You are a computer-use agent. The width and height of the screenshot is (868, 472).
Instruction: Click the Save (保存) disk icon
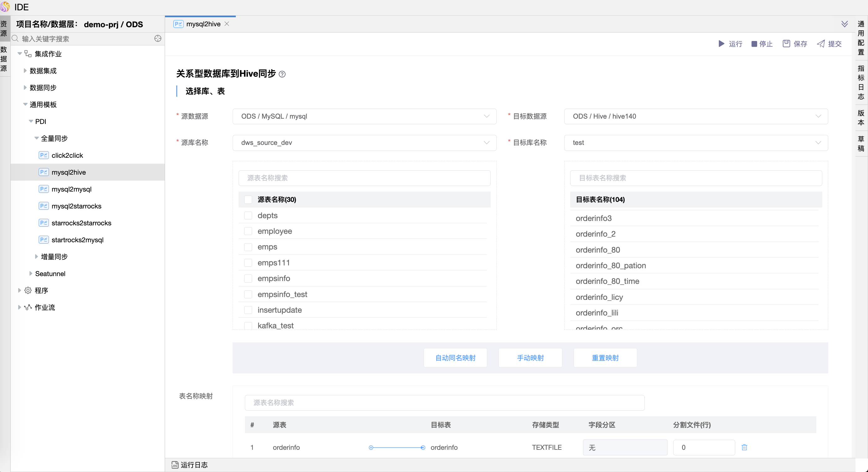click(786, 44)
